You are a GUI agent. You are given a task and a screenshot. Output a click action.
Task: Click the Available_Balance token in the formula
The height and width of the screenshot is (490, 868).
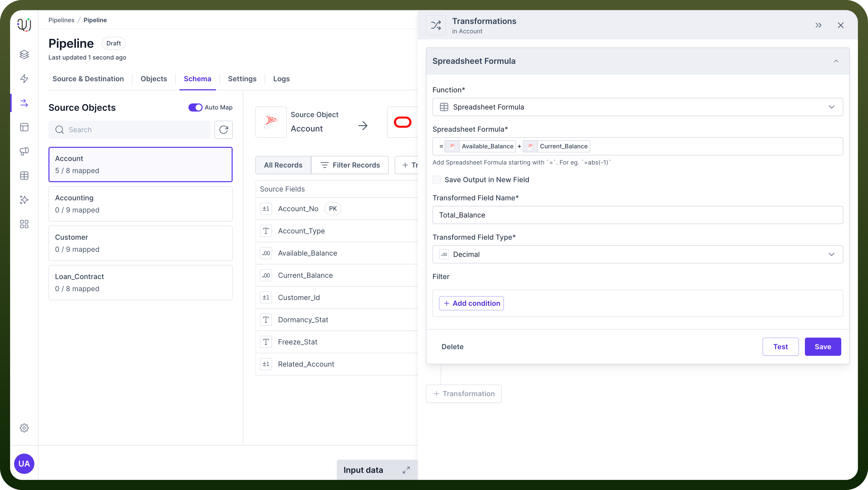(x=480, y=146)
